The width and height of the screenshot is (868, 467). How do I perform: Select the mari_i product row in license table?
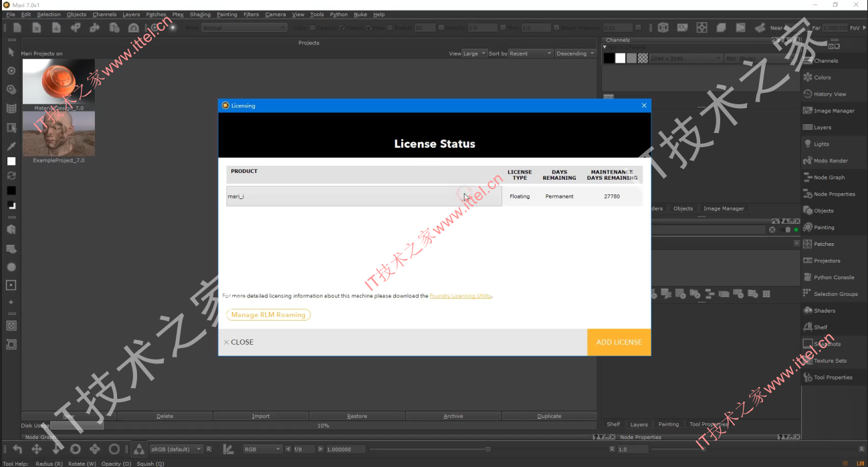[x=364, y=196]
